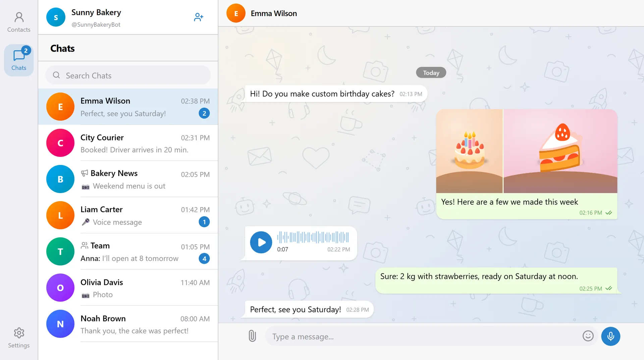This screenshot has width=644, height=360.
Task: Open the strawberry cake slice photo
Action: pyautogui.click(x=560, y=151)
